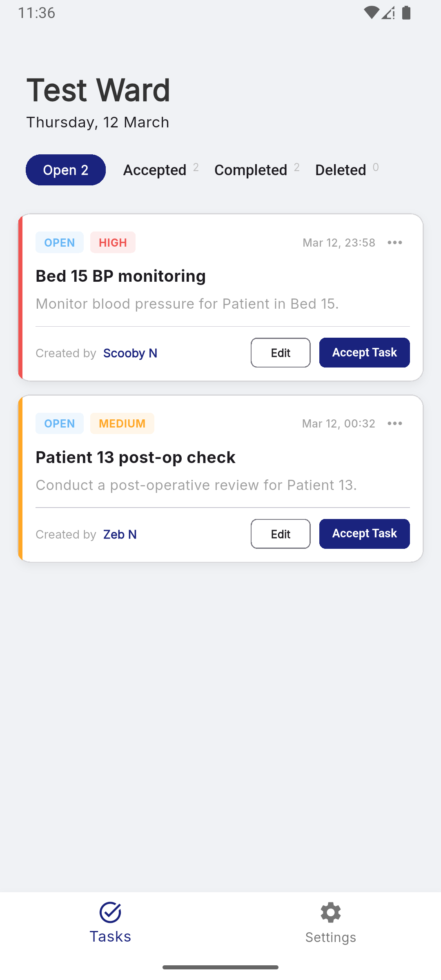Show the Deleted tasks tab

[x=341, y=170]
